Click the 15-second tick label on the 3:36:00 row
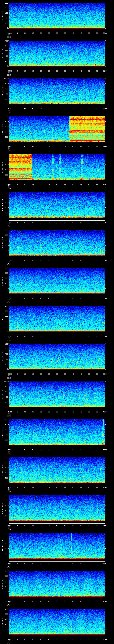The width and height of the screenshot is (114, 644). click(33, 298)
